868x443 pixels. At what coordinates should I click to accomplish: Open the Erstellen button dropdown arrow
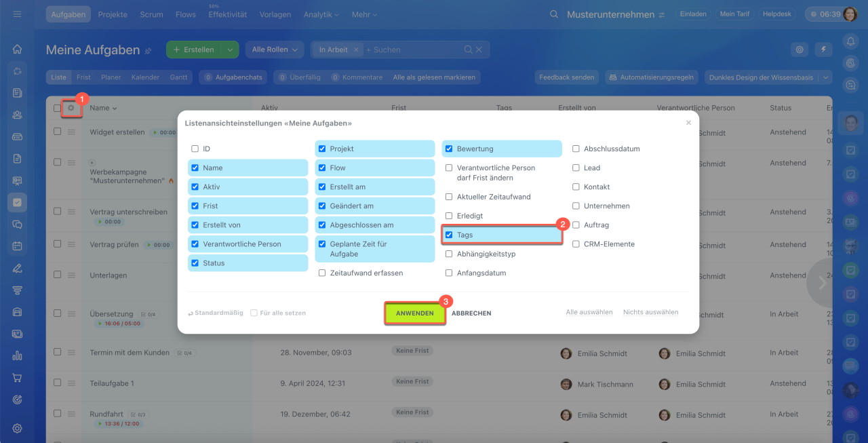tap(231, 50)
